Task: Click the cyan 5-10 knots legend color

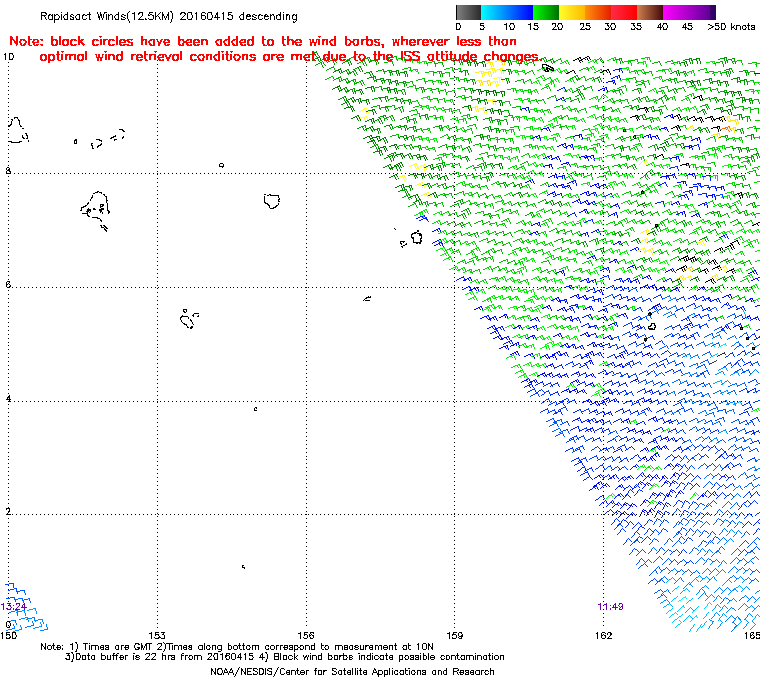Action: 494,12
